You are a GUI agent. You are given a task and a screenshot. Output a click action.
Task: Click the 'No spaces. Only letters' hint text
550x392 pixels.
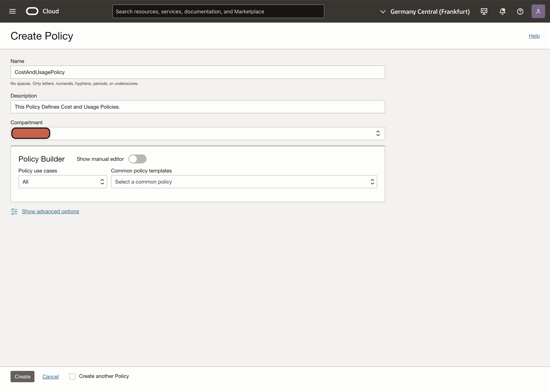click(74, 84)
